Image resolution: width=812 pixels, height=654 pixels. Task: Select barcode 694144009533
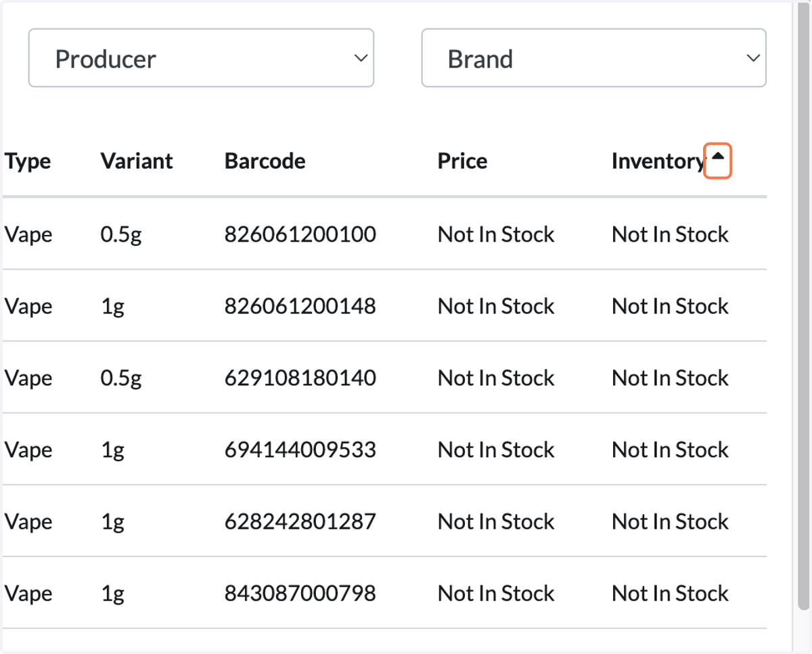tap(300, 450)
